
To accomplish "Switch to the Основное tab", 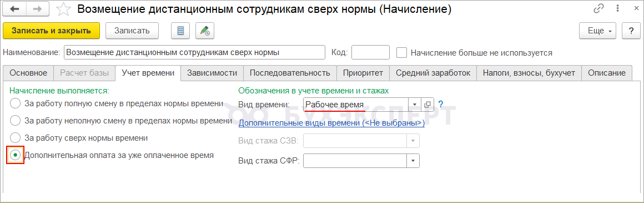I will [x=29, y=73].
